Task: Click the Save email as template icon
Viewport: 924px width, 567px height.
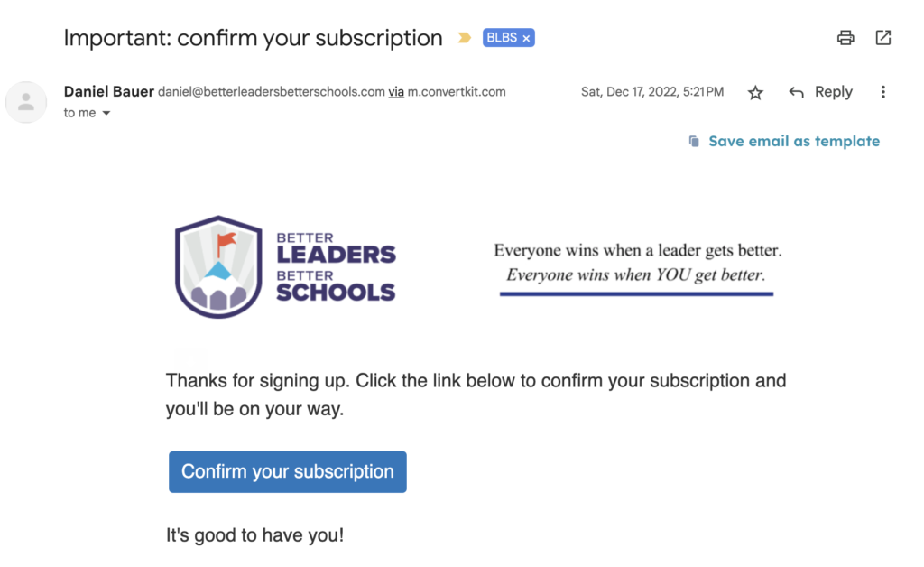Action: (x=694, y=142)
